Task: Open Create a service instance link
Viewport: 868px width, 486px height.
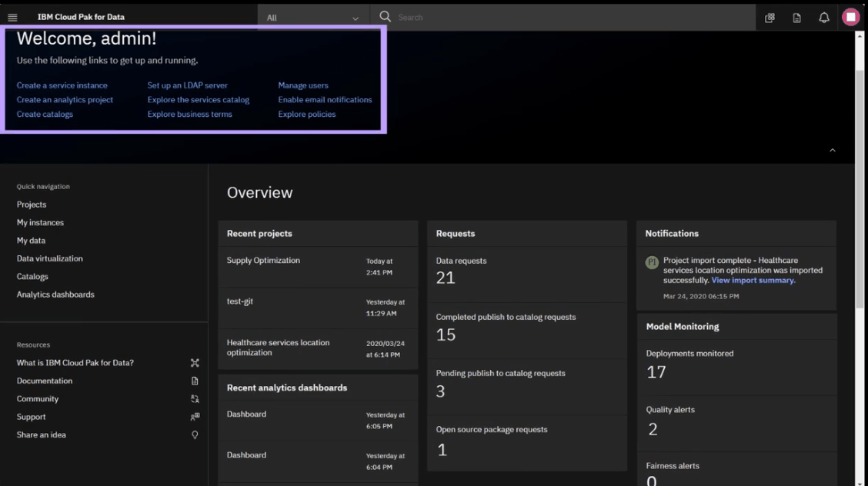Action: click(x=62, y=85)
